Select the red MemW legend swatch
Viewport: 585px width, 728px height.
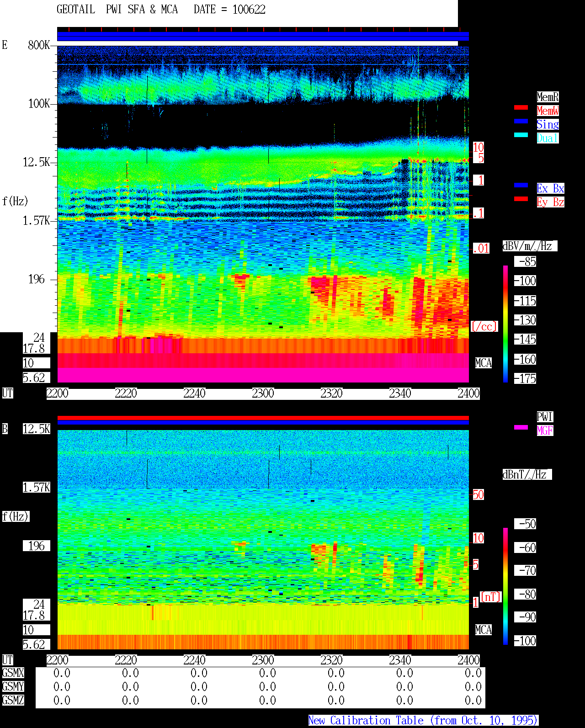[521, 107]
